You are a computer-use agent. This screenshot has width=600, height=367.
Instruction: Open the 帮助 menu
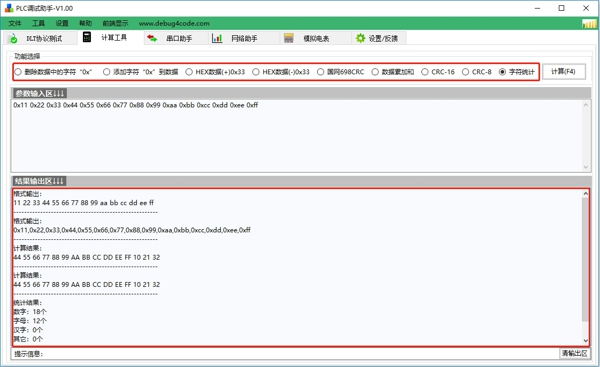tap(85, 23)
